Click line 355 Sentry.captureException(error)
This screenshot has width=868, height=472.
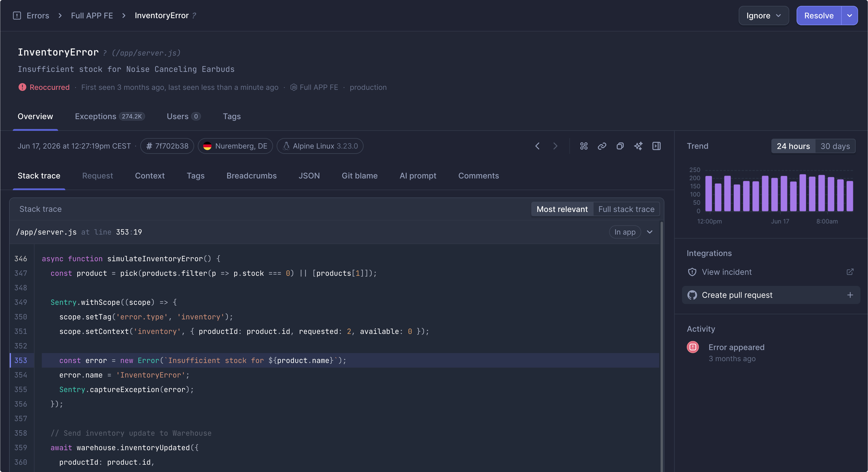pyautogui.click(x=126, y=389)
